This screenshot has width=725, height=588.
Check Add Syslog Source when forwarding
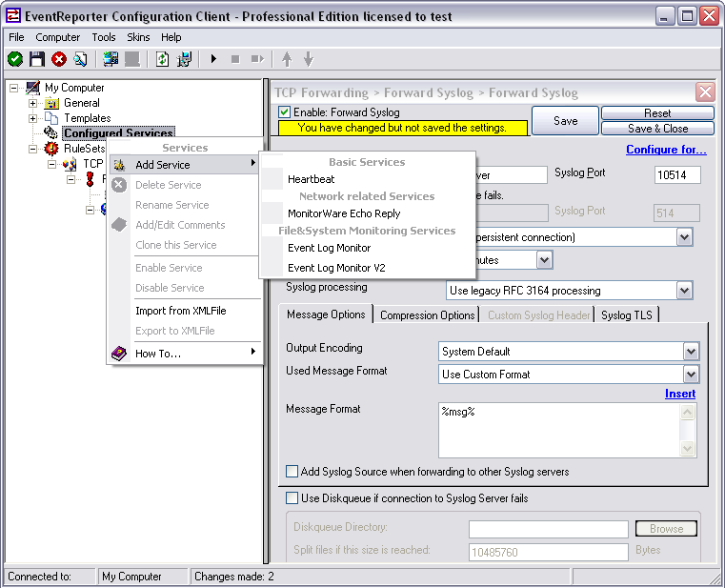coord(292,472)
